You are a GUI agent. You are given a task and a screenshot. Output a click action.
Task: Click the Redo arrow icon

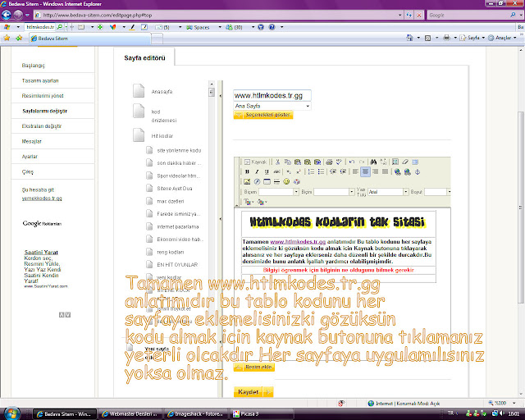[x=362, y=162]
